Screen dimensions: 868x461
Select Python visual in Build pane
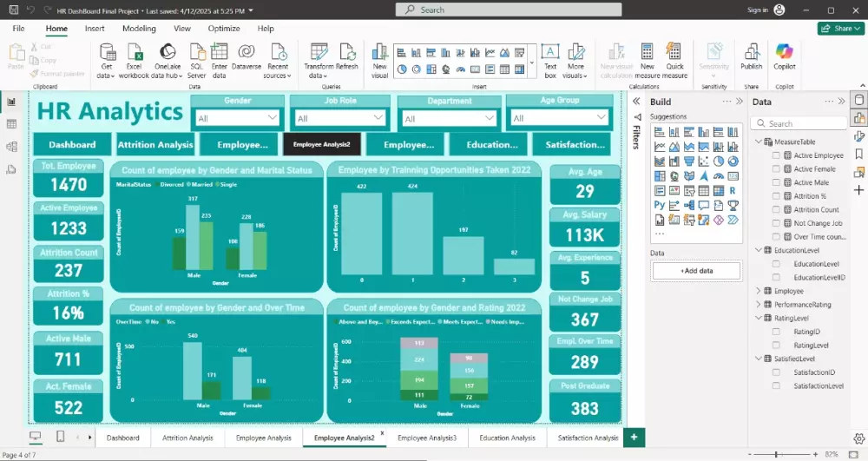660,205
